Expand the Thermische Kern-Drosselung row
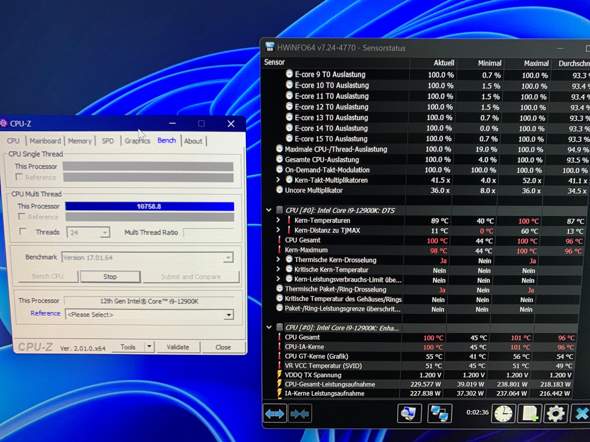 pyautogui.click(x=278, y=260)
